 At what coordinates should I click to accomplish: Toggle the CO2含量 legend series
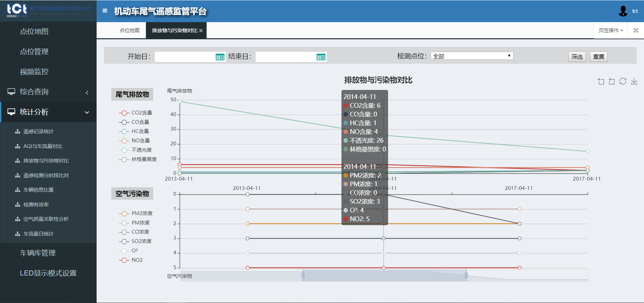(136, 113)
